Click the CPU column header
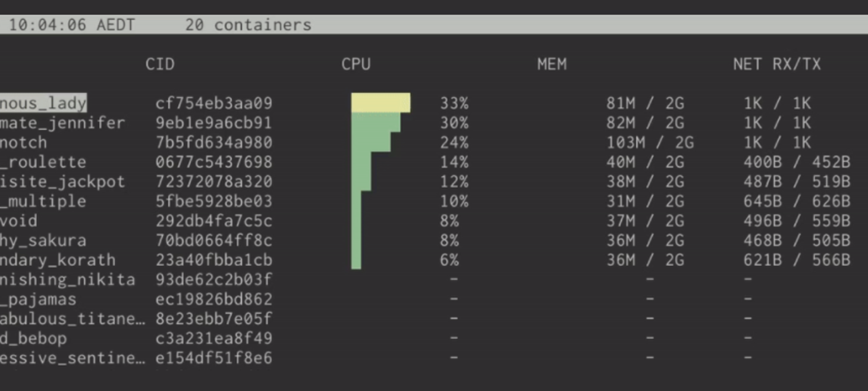This screenshot has width=868, height=391. pyautogui.click(x=356, y=64)
